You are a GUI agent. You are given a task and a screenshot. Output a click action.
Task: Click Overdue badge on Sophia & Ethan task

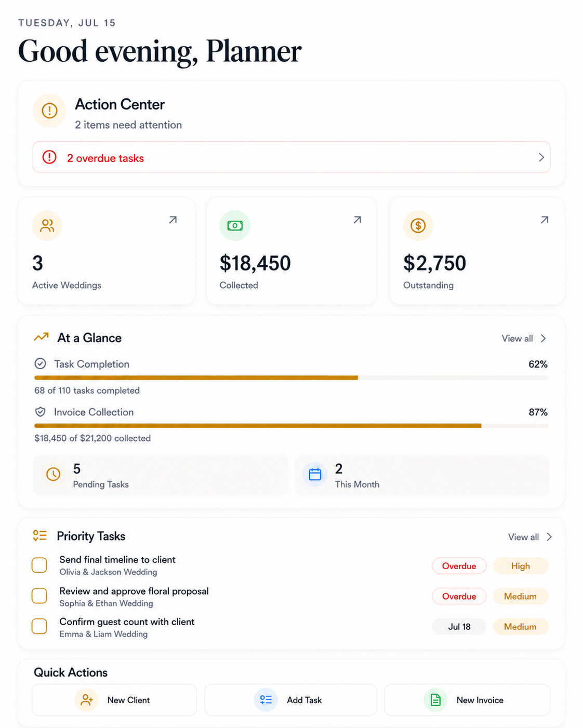click(459, 596)
